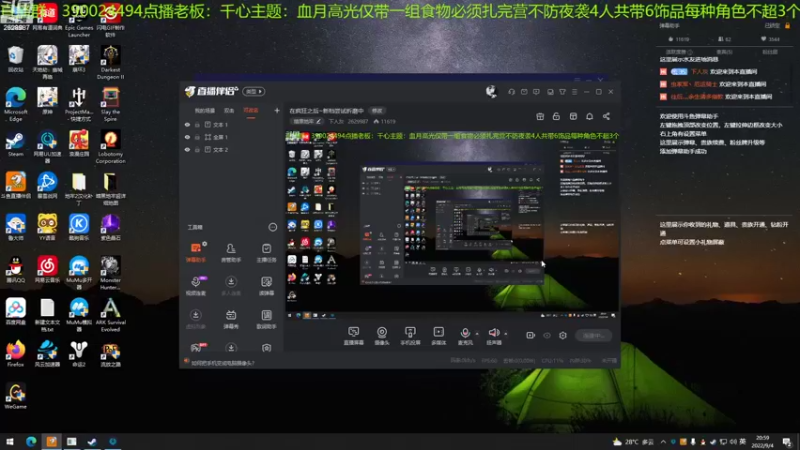This screenshot has height=450, width=800.
Task: Select the 文本 1 source row
Action: pyautogui.click(x=231, y=124)
